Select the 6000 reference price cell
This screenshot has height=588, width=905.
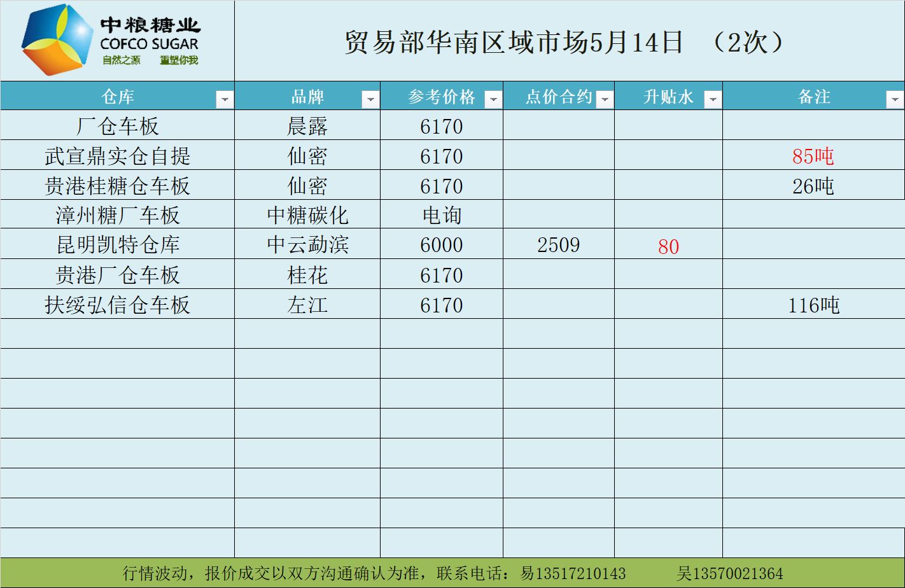(442, 245)
